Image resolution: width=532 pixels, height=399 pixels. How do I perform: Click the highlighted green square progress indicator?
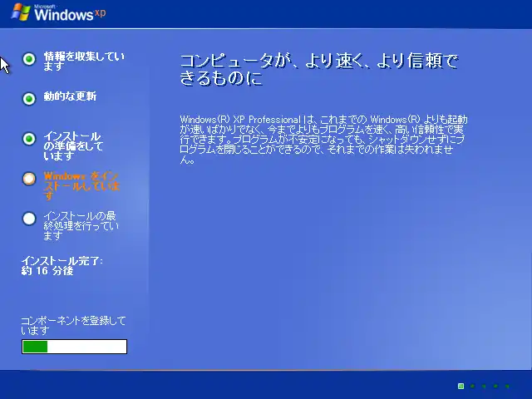coord(461,386)
